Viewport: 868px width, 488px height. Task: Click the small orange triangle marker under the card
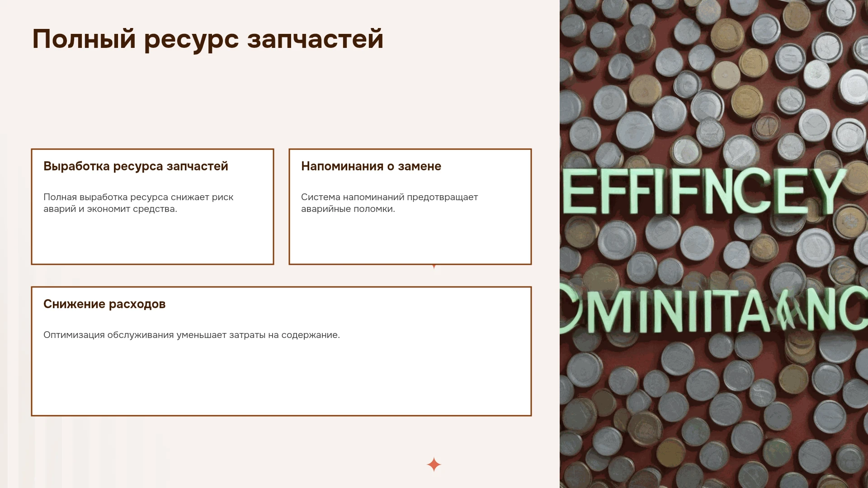click(x=434, y=267)
